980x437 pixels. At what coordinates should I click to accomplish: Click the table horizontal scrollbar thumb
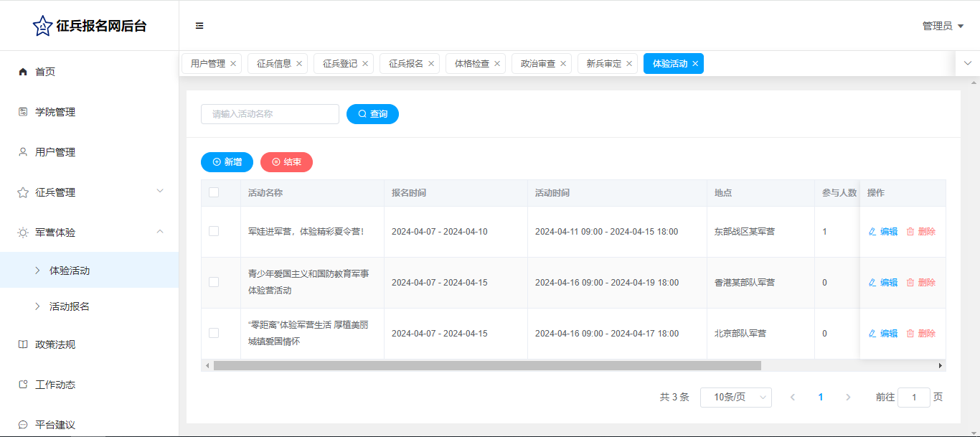[x=486, y=366]
